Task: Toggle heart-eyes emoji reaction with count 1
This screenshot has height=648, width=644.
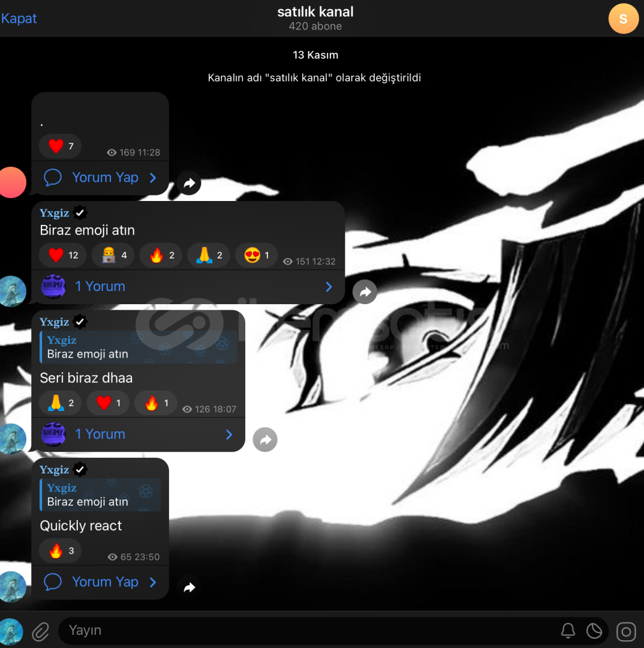Action: (256, 255)
